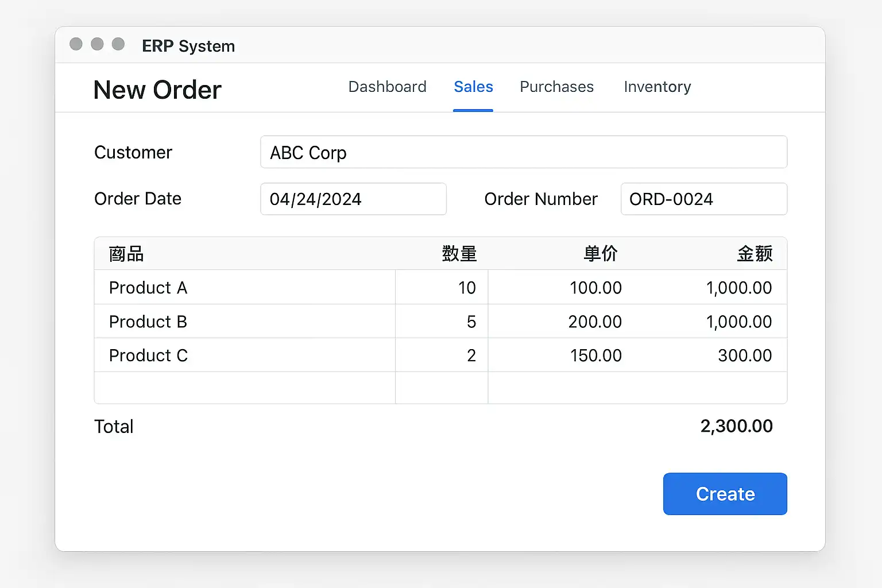Click the unit price 100.00 cell
The image size is (882, 588).
(595, 288)
